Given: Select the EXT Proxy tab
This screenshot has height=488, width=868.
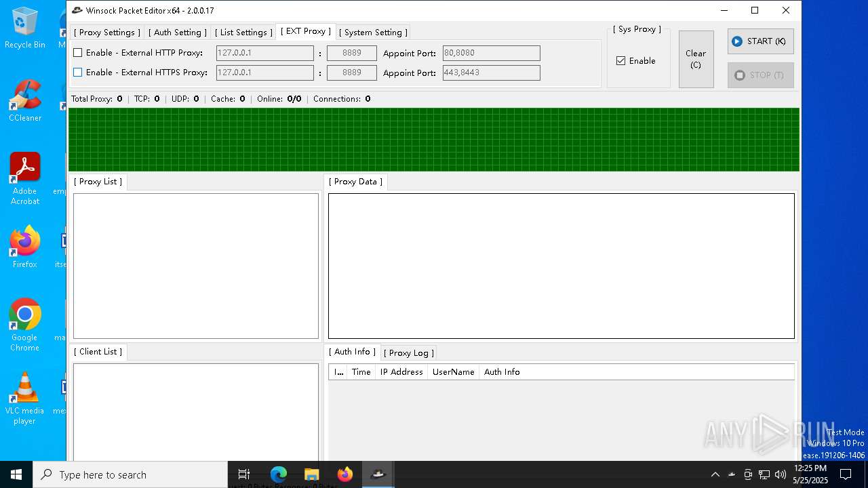Looking at the screenshot, I should click(306, 31).
